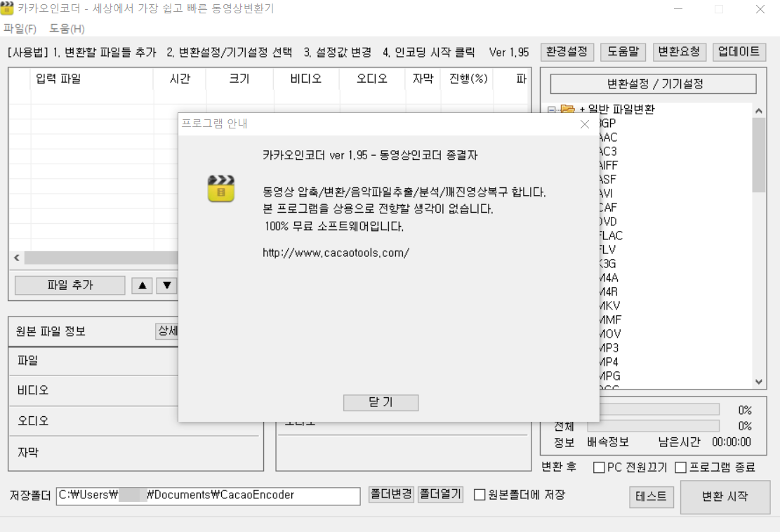Select MPG format in the tree

point(610,376)
